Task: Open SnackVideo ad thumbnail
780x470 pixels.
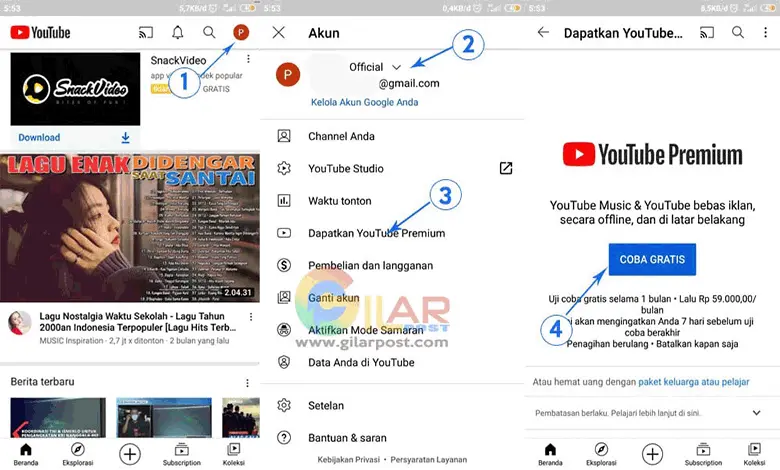Action: [75, 89]
